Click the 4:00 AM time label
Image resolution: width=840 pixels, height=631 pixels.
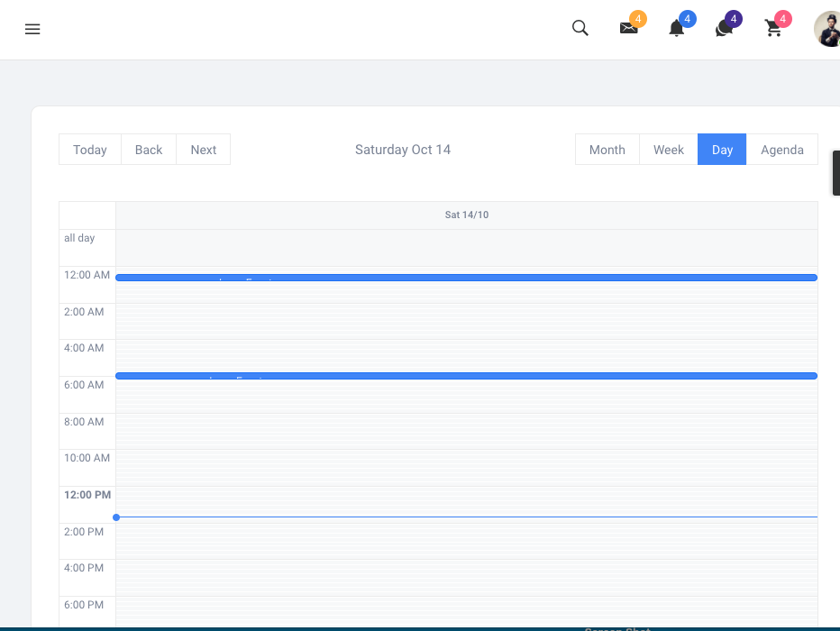click(84, 348)
